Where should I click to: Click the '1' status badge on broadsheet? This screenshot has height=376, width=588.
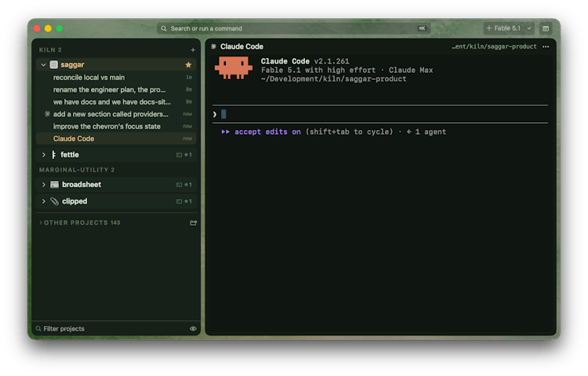(x=188, y=185)
